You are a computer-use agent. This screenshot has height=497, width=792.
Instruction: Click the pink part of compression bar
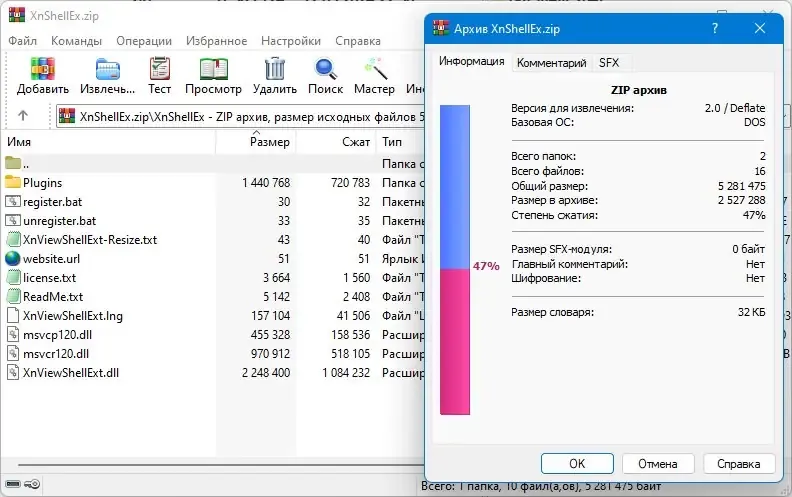tap(455, 341)
